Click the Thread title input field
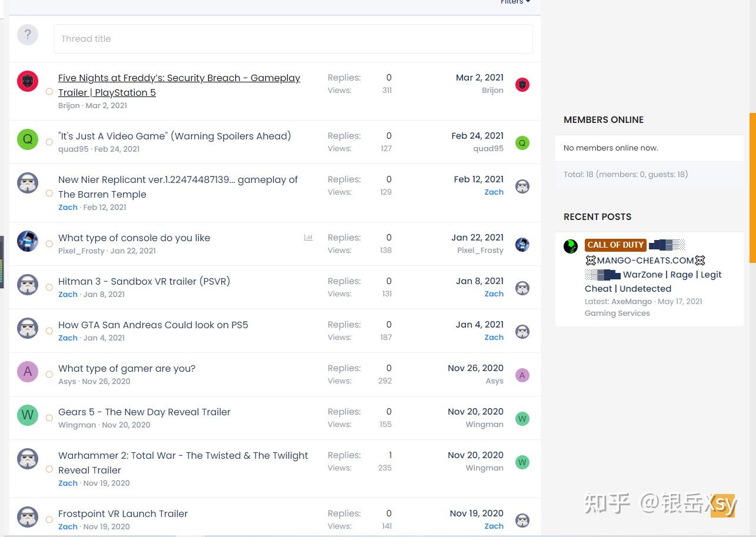 click(293, 39)
